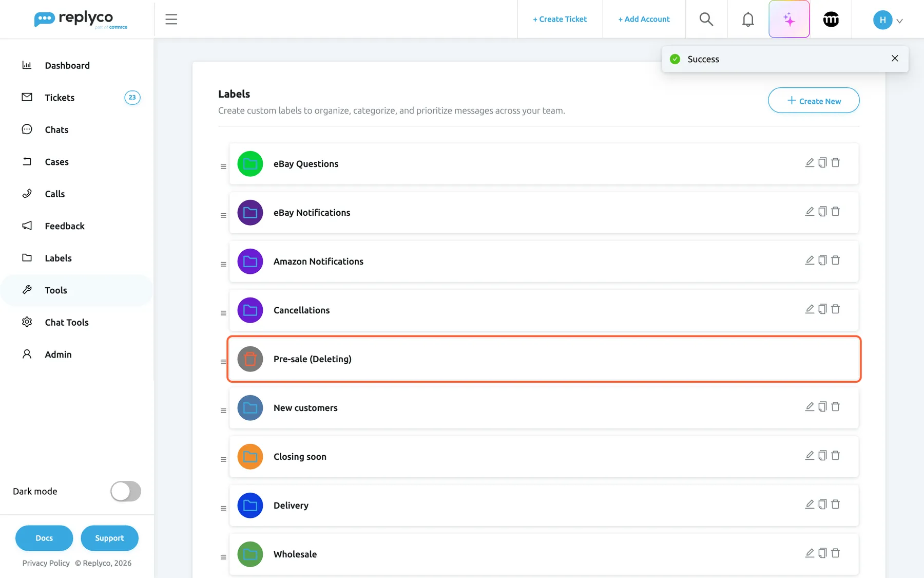Select the Pre-sale (Deleting) row

click(x=544, y=359)
